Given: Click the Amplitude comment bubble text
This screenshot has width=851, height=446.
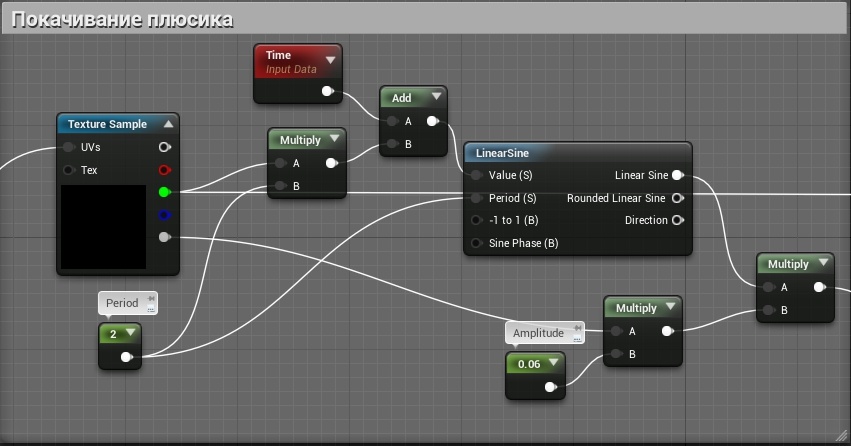Looking at the screenshot, I should [x=538, y=333].
